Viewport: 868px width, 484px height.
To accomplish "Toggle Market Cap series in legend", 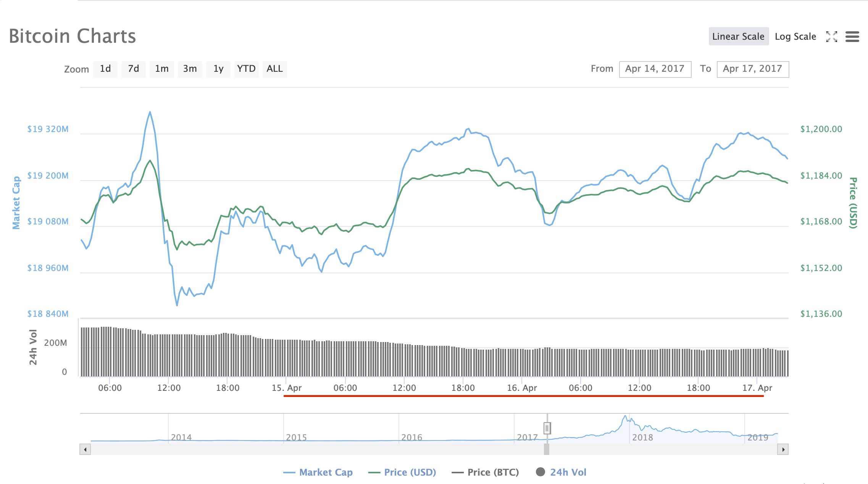I will coord(325,472).
